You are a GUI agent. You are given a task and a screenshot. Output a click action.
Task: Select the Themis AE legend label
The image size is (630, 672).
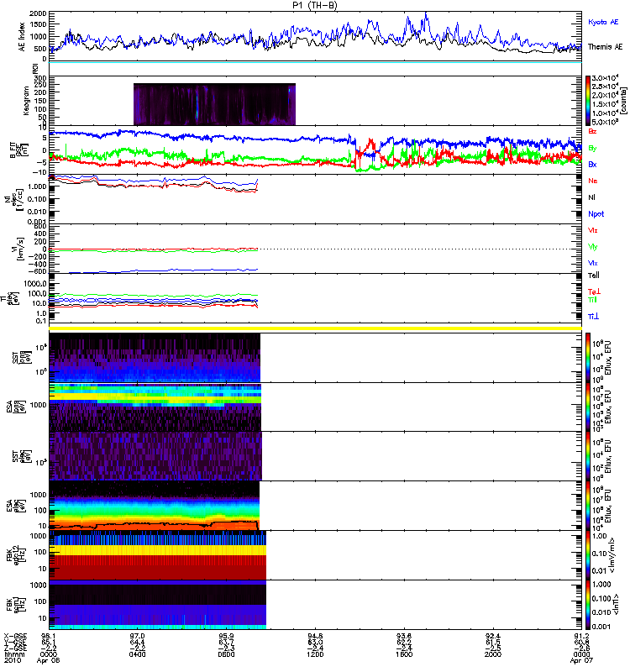point(605,47)
